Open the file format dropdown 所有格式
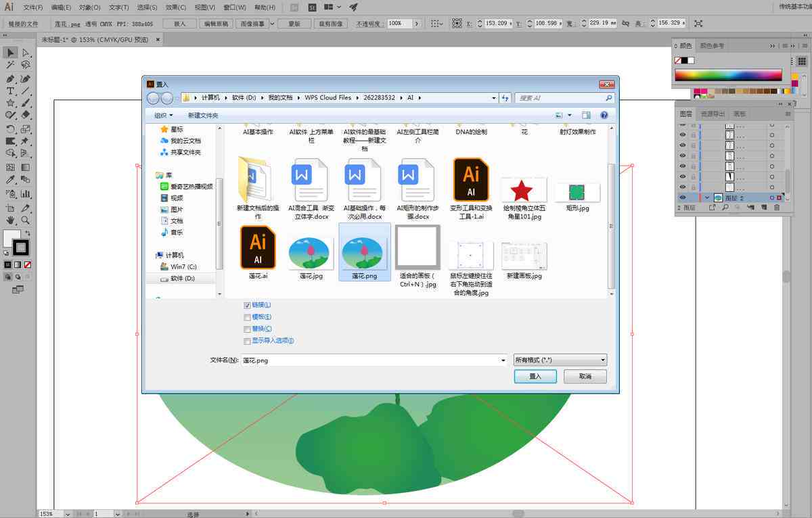The width and height of the screenshot is (812, 518). point(560,360)
